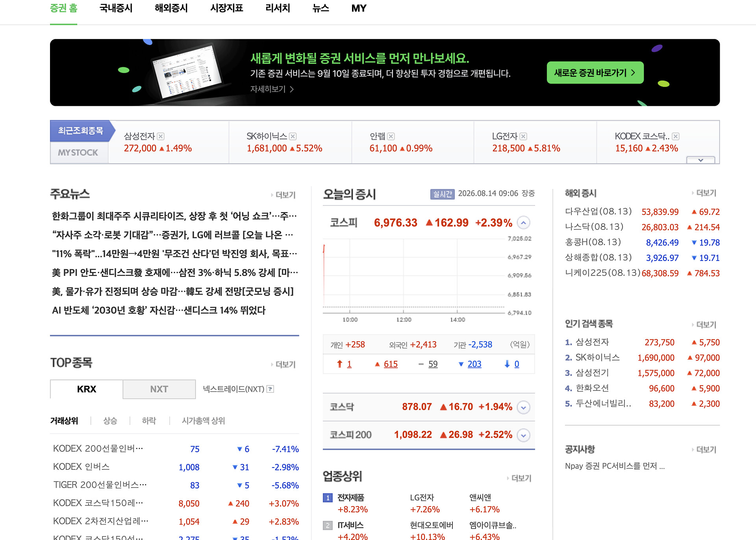The image size is (756, 540).
Task: Show more 업종상위 via 더보기
Action: [x=519, y=478]
